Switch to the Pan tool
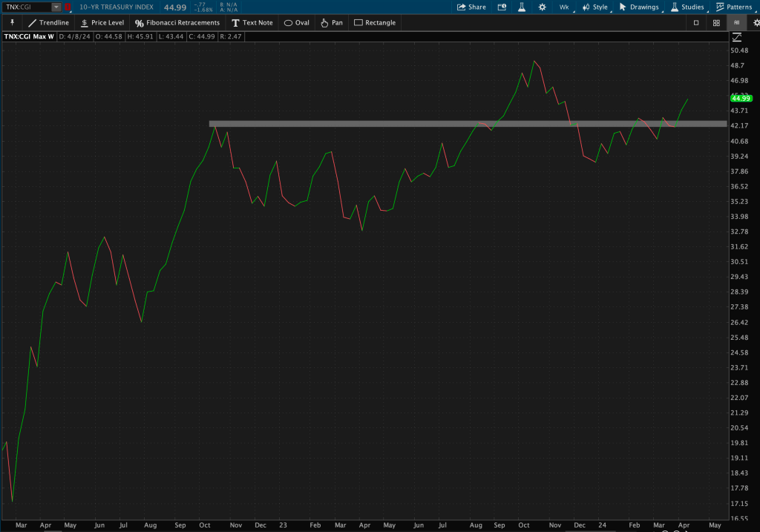Screen dimensions: 760x532 (x=331, y=22)
